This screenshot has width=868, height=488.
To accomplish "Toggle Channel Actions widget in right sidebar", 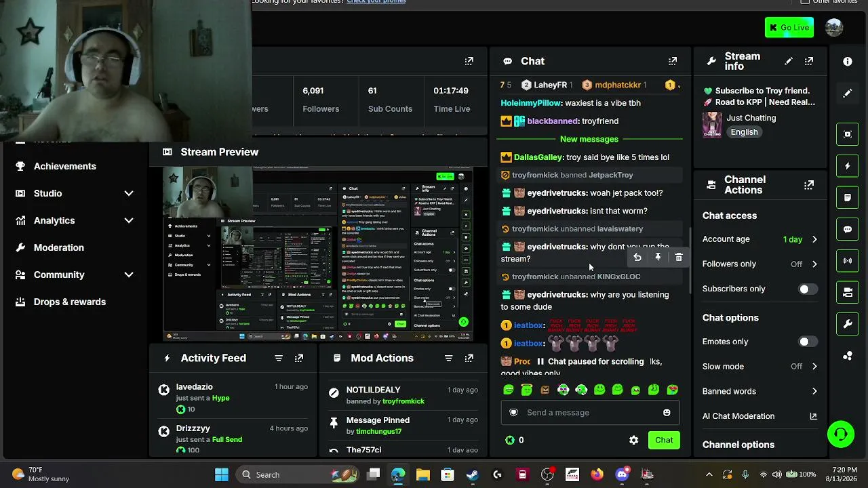I will pyautogui.click(x=848, y=293).
